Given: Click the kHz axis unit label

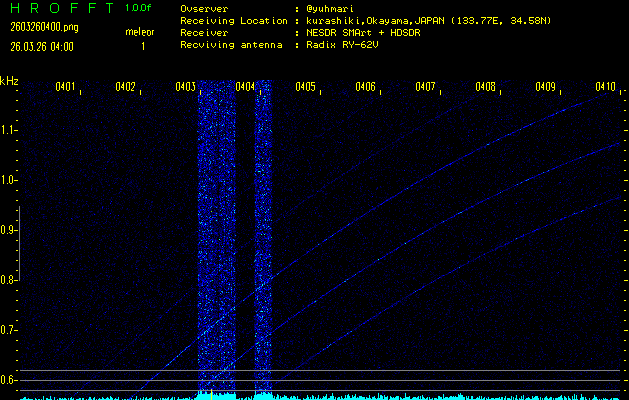Looking at the screenshot, I should click(9, 80).
